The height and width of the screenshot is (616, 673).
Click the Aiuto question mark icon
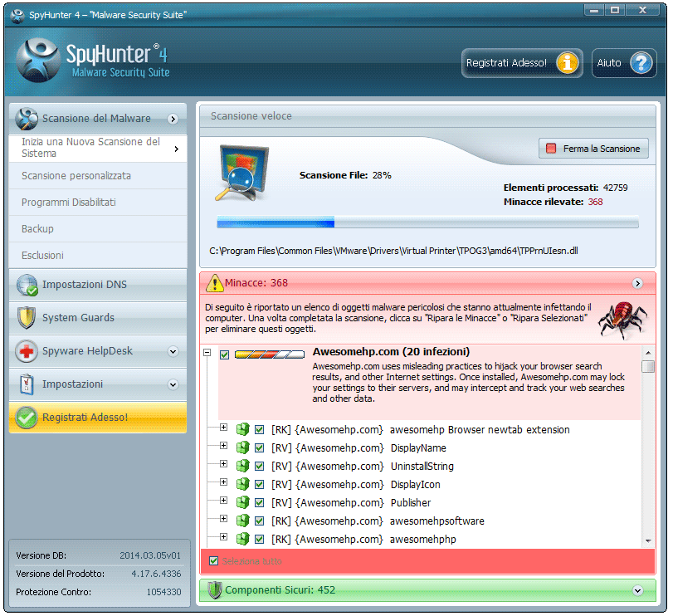pos(641,63)
